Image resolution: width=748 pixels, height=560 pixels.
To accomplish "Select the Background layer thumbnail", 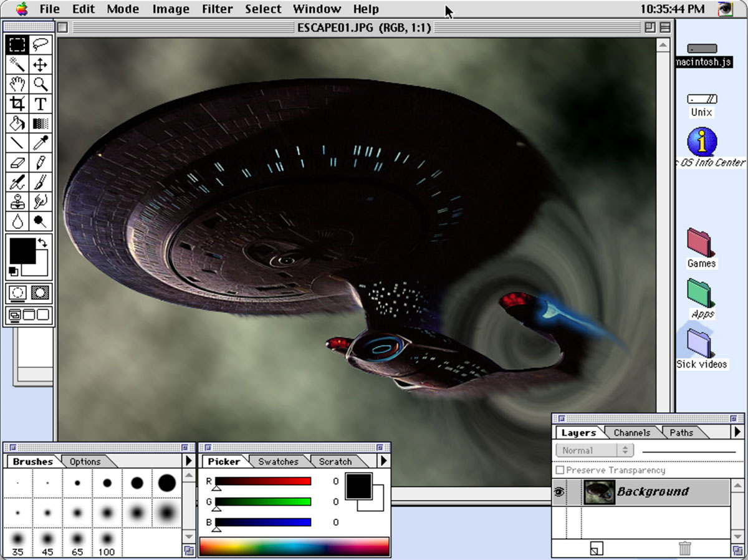I will click(599, 492).
